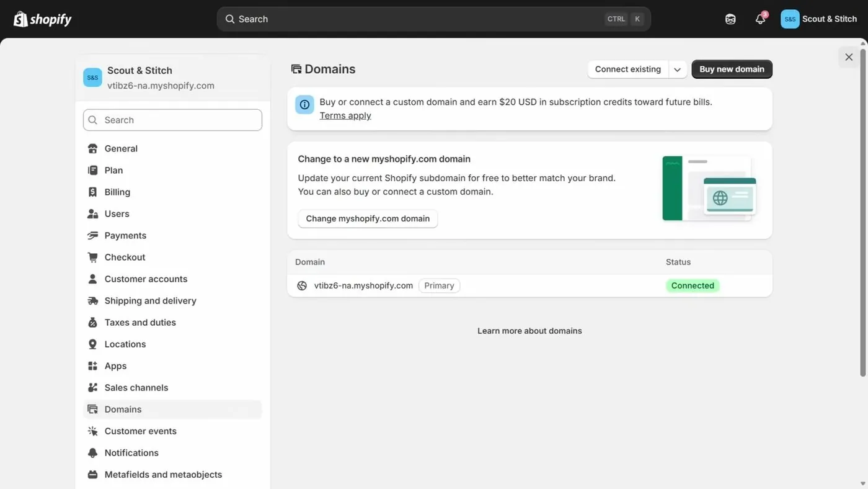Go to Shipping and delivery
The height and width of the screenshot is (489, 868).
tap(172, 301)
